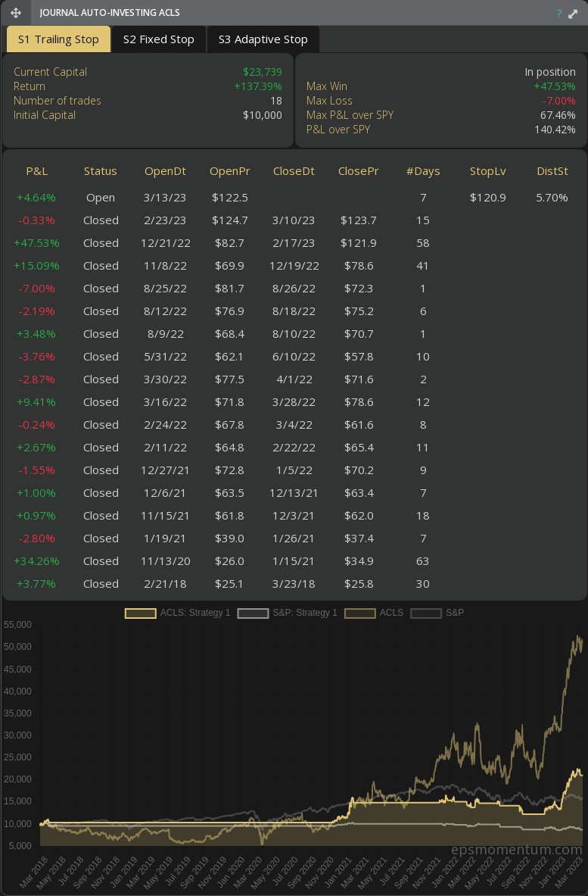The image size is (588, 896).
Task: Toggle the ACLS legend swatch
Action: (360, 613)
